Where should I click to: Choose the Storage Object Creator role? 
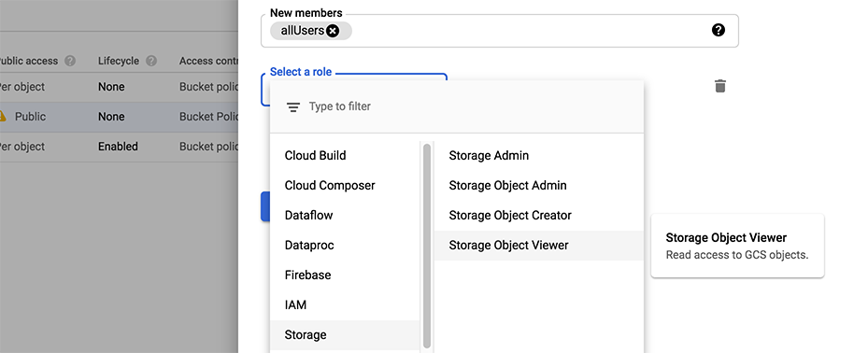538,215
